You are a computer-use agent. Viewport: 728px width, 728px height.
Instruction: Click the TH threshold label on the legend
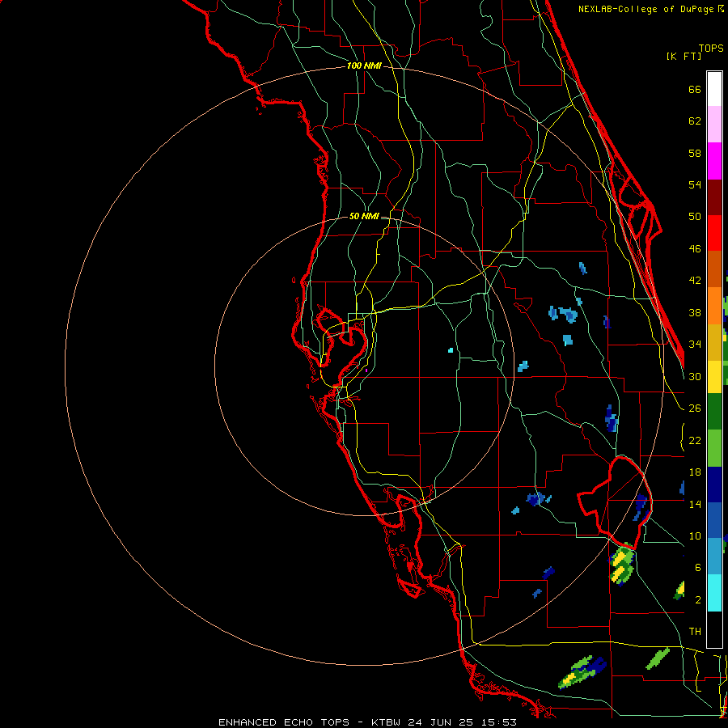point(695,632)
